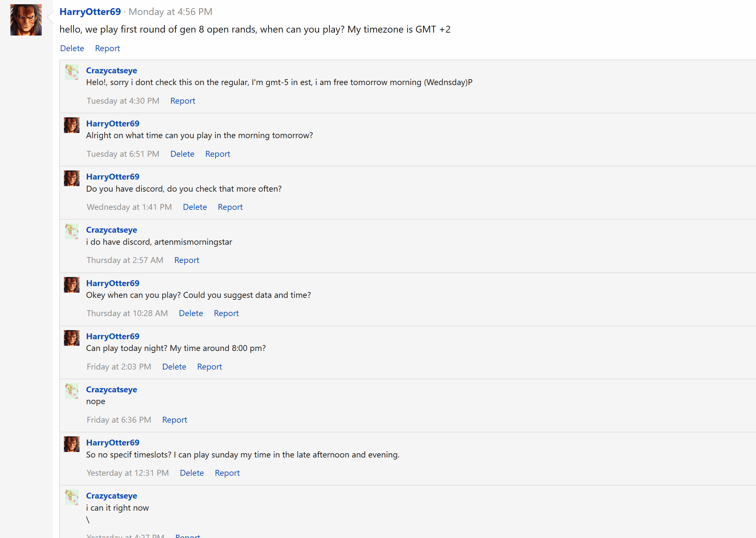756x538 pixels.
Task: Click HarryOtter69 avatar beside the sunday timeslots comment
Action: pyautogui.click(x=72, y=444)
